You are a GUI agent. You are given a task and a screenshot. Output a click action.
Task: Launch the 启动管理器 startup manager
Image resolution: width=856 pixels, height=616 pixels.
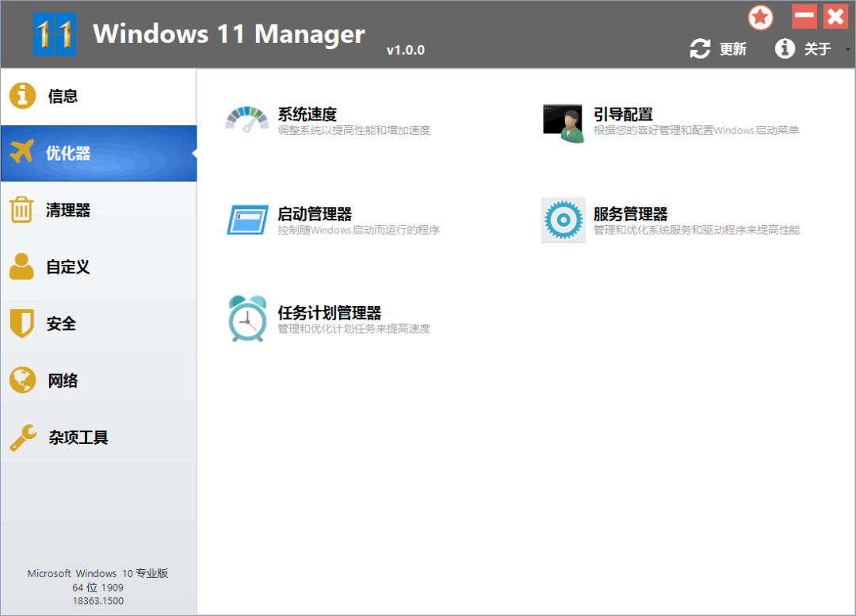315,213
